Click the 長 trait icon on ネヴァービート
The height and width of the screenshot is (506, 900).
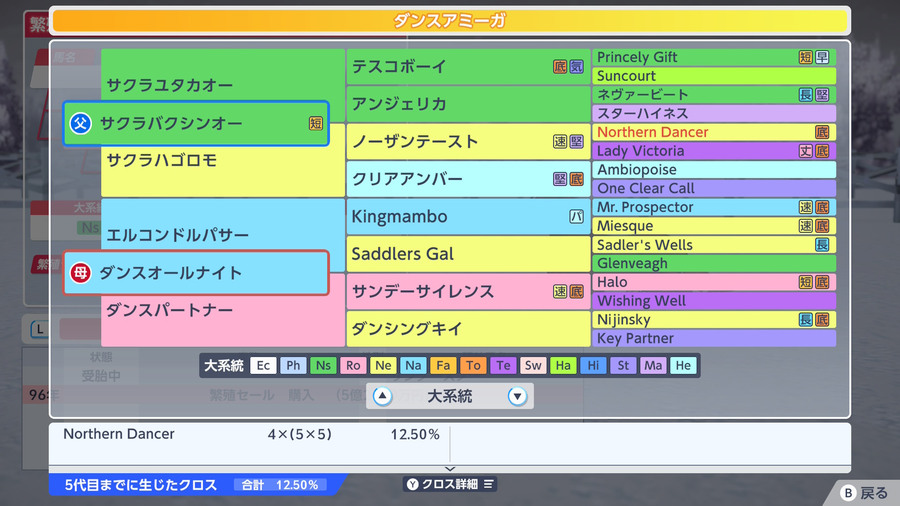click(x=806, y=95)
